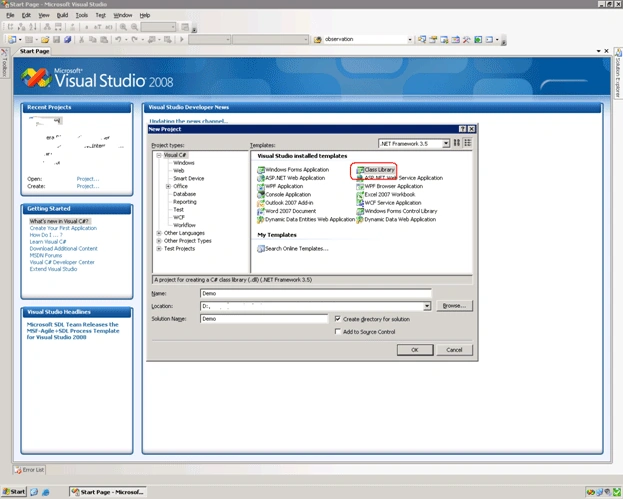Click the Start Debugging play icon

pos(182,39)
